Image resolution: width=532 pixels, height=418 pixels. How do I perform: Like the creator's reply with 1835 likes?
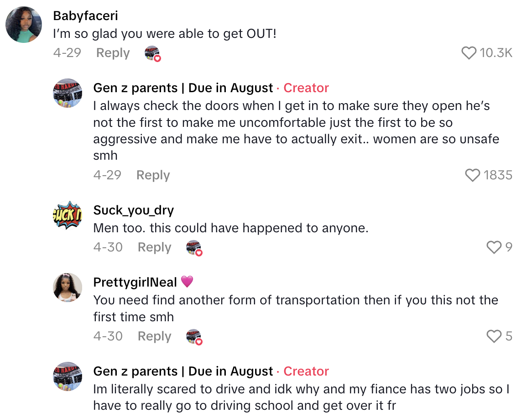(472, 175)
